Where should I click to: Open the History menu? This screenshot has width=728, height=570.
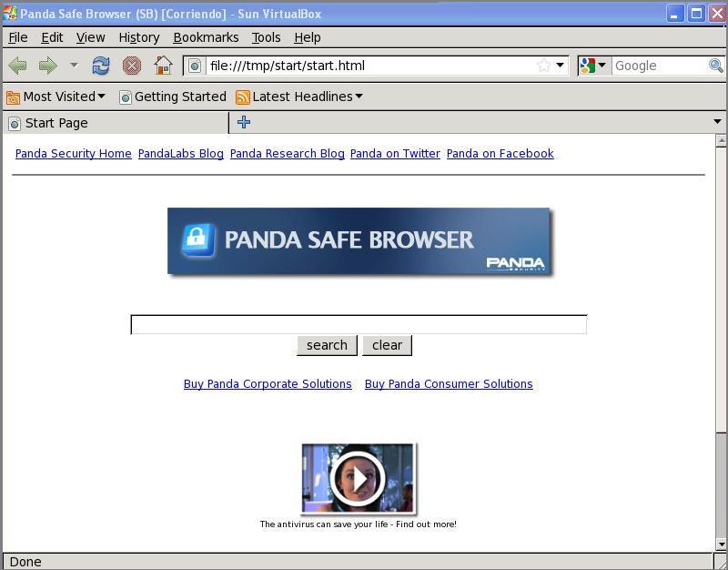pos(139,37)
